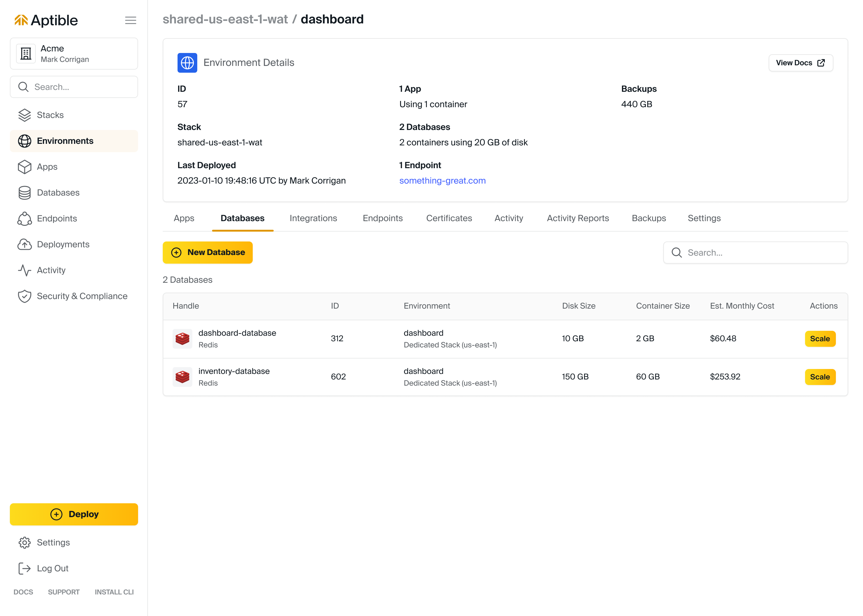Click View Docs button

[x=800, y=63]
